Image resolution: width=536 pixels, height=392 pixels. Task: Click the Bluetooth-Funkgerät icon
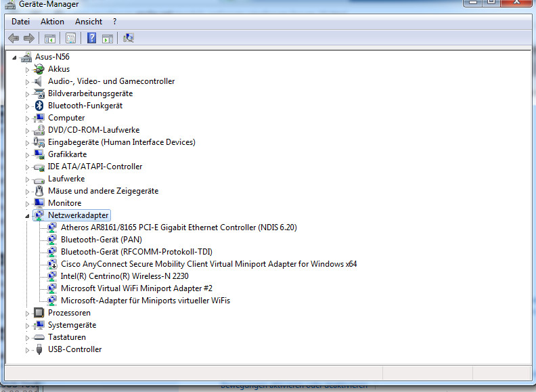(x=39, y=106)
